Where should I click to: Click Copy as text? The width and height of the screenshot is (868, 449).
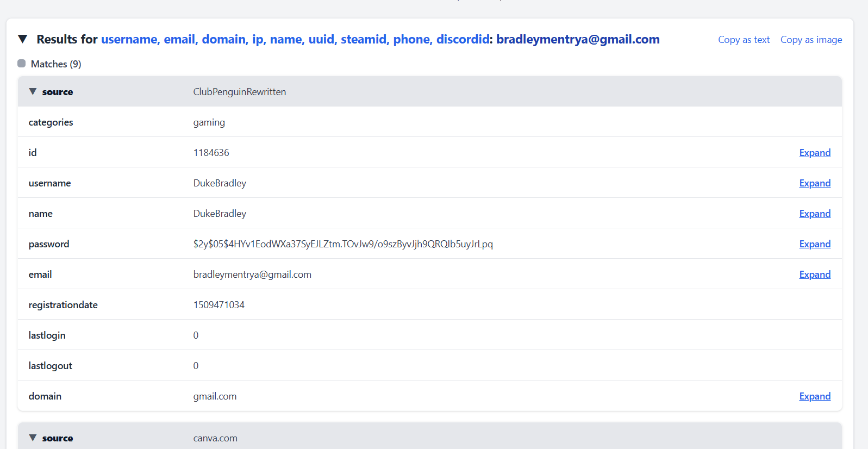[x=744, y=40]
